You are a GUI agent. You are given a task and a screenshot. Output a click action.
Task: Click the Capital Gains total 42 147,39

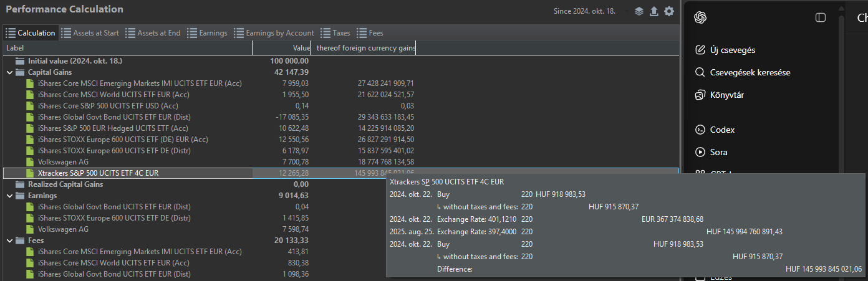coord(291,72)
